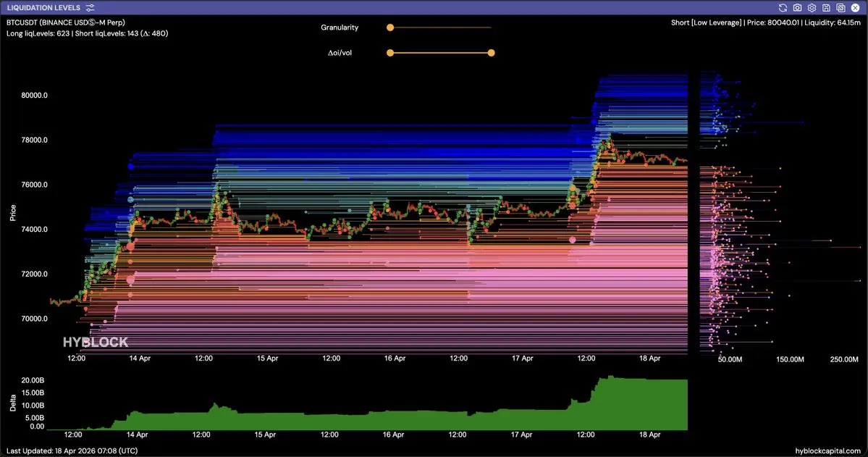
Task: Click the left Δoi/vol slider handle
Action: 390,53
